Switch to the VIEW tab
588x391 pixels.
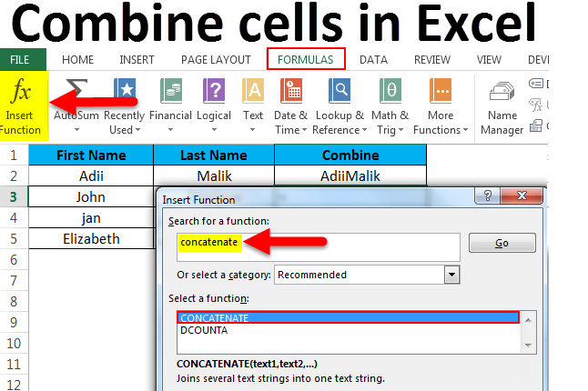pos(489,59)
